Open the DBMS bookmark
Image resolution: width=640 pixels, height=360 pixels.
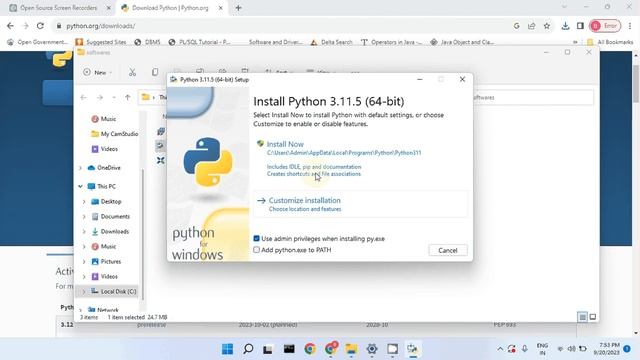147,42
